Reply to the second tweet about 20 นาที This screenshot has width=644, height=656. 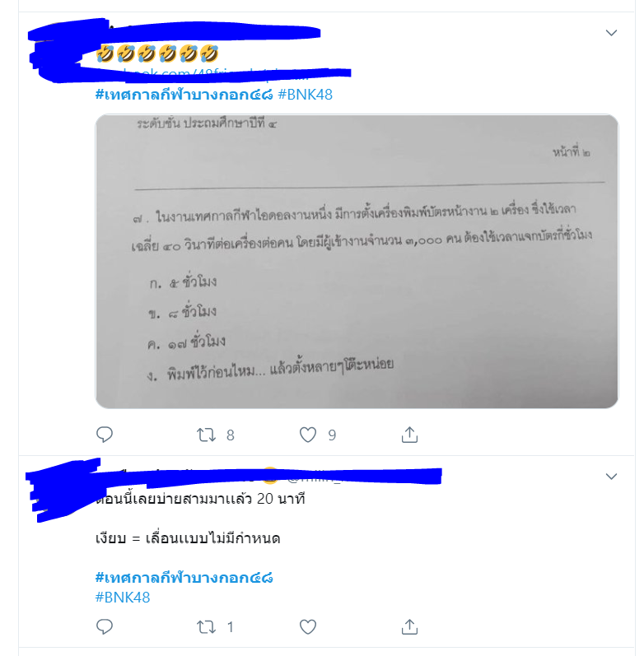pyautogui.click(x=105, y=626)
